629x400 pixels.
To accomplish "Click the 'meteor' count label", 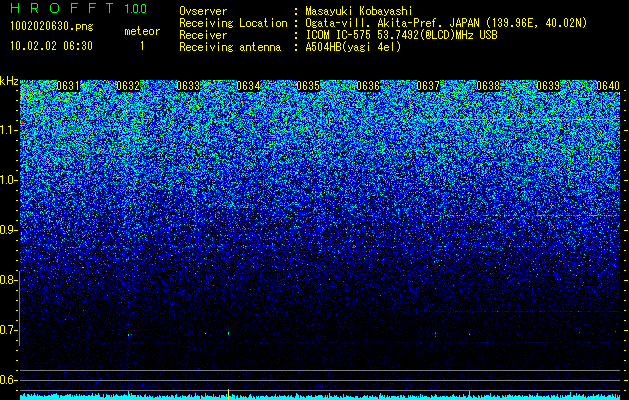I will click(142, 31).
